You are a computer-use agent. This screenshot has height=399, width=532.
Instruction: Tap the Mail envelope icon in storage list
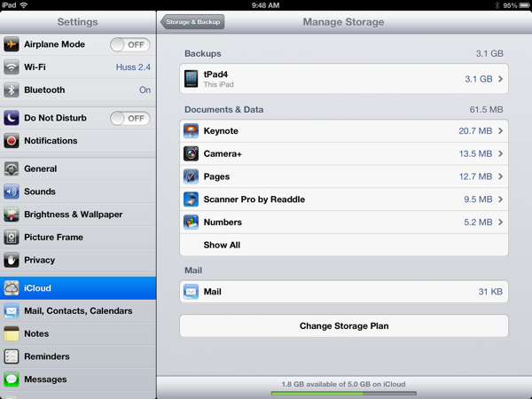[x=191, y=292]
